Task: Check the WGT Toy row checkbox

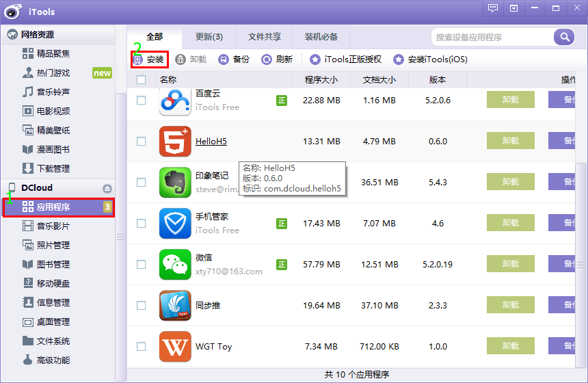Action: 142,347
